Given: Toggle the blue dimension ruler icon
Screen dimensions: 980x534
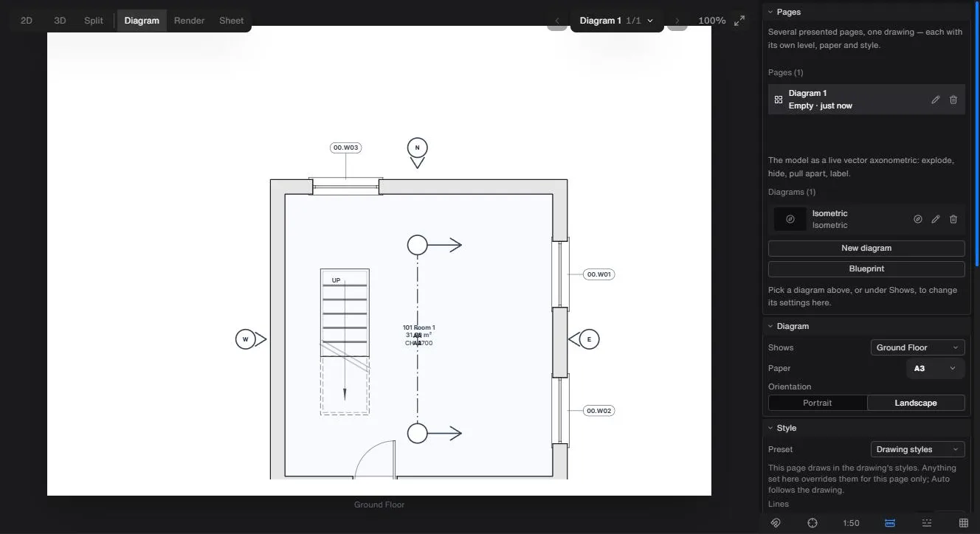Looking at the screenshot, I should pyautogui.click(x=889, y=523).
